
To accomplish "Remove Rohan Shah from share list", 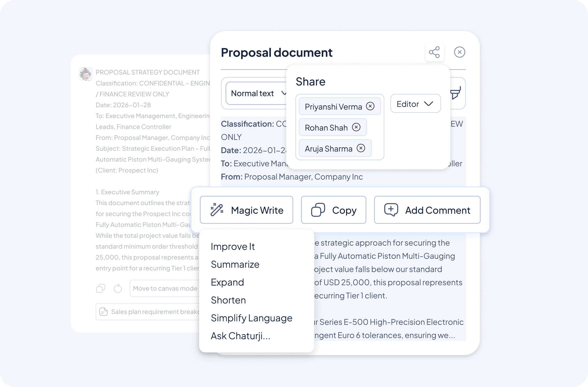I will [356, 127].
